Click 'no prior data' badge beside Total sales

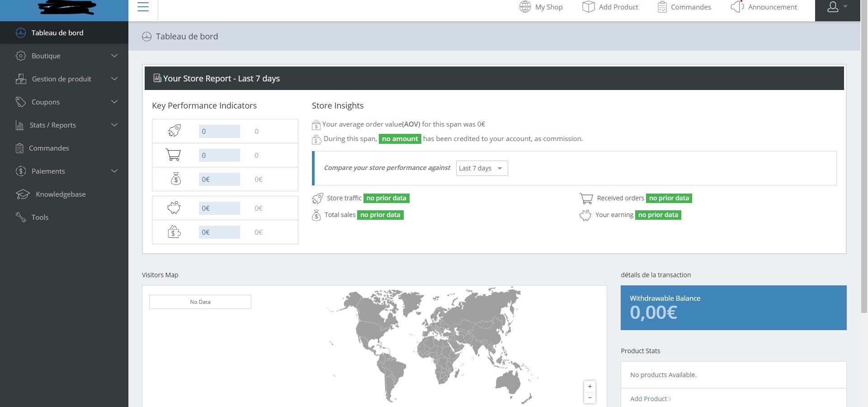380,215
